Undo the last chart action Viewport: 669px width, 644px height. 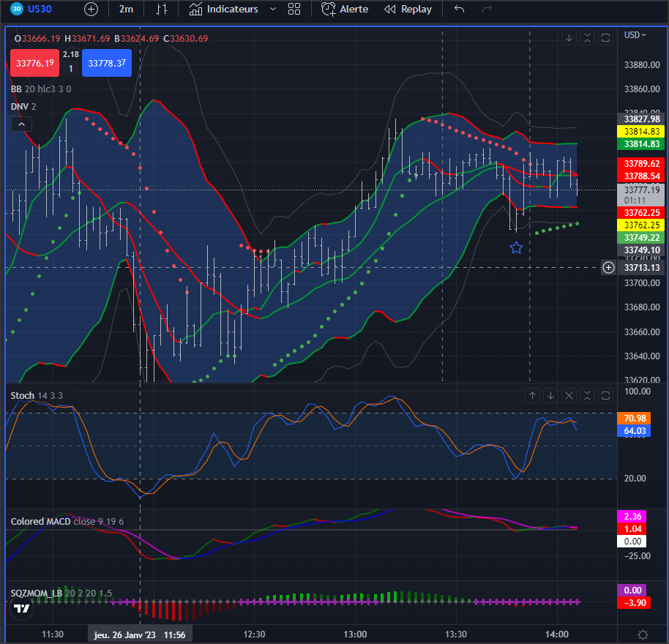point(459,9)
